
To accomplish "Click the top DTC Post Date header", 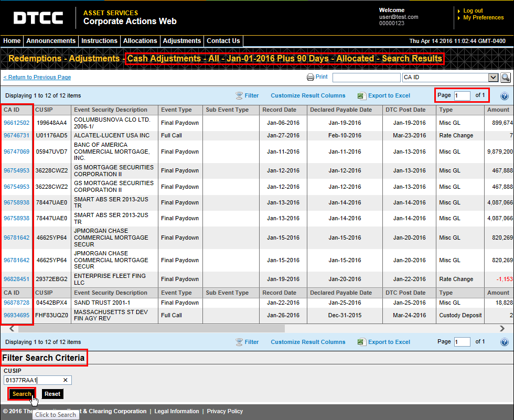I will coord(409,110).
